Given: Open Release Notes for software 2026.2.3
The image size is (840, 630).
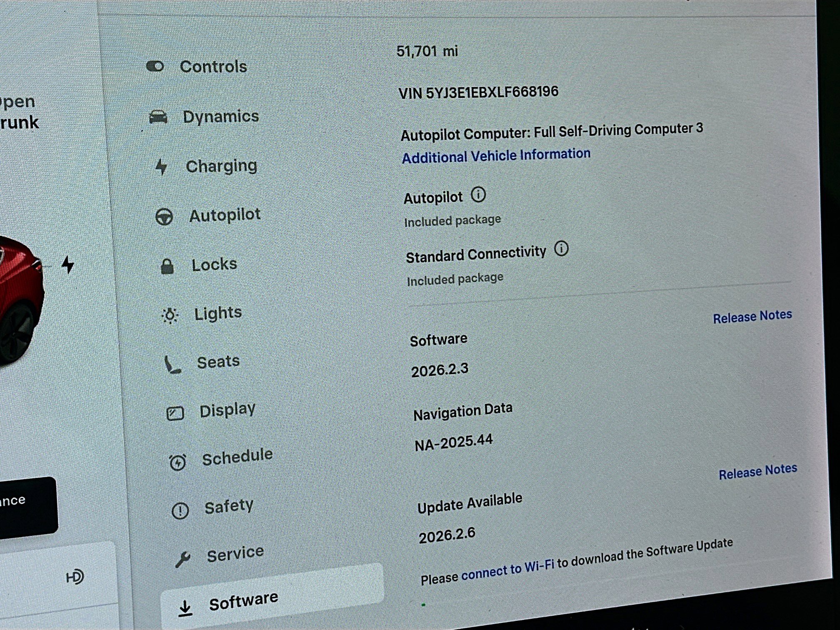Looking at the screenshot, I should pos(752,315).
